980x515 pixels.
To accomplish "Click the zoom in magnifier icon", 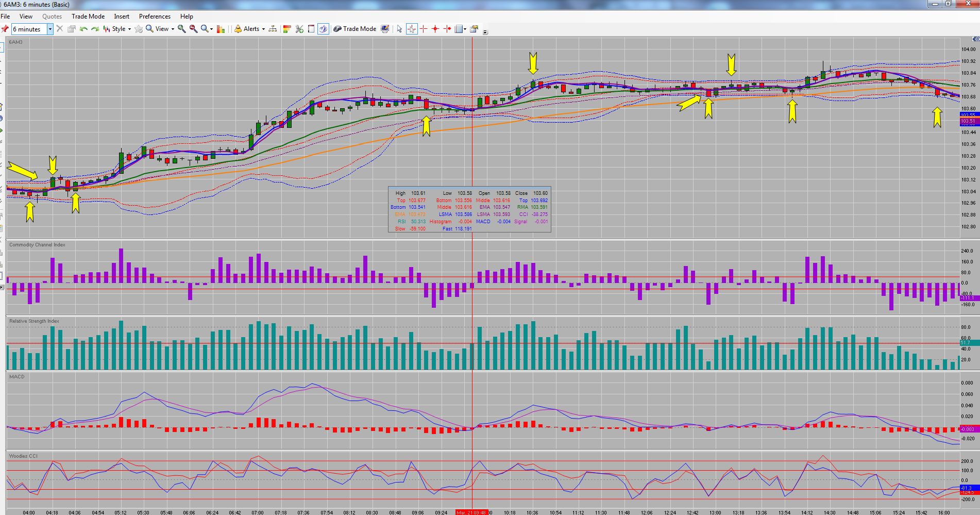I will pyautogui.click(x=181, y=29).
